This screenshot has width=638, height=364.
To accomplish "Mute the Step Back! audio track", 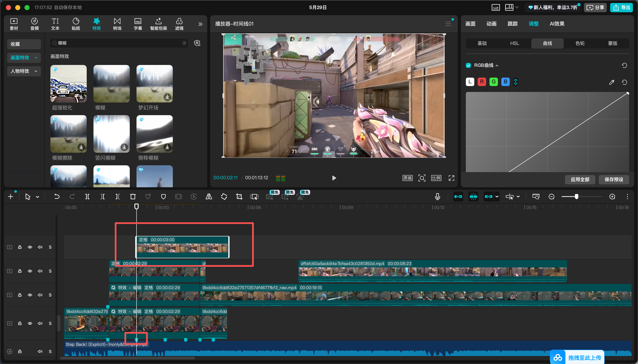I will (x=40, y=351).
